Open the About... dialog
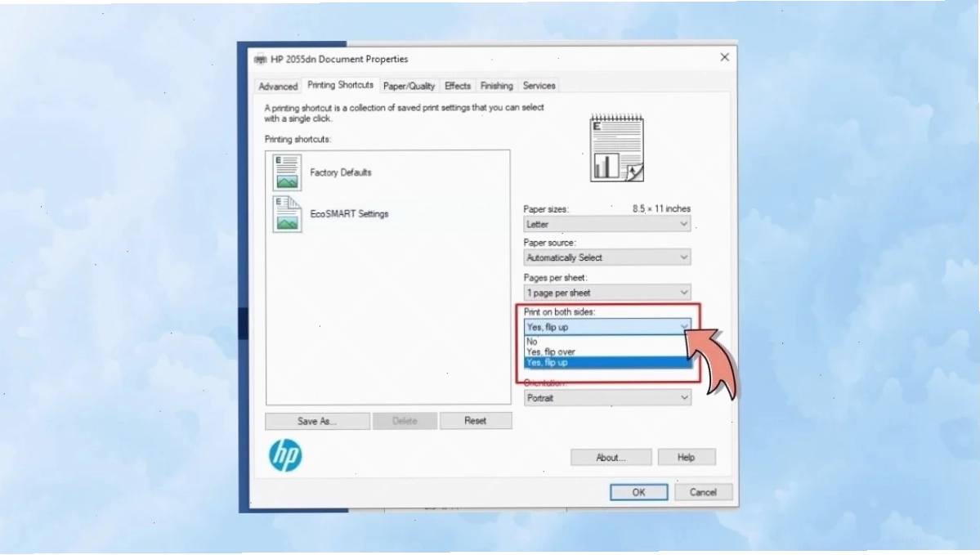 pos(611,458)
